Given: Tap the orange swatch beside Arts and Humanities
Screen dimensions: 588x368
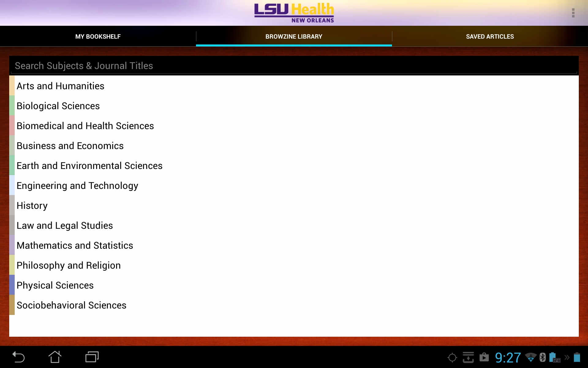Looking at the screenshot, I should pos(12,86).
